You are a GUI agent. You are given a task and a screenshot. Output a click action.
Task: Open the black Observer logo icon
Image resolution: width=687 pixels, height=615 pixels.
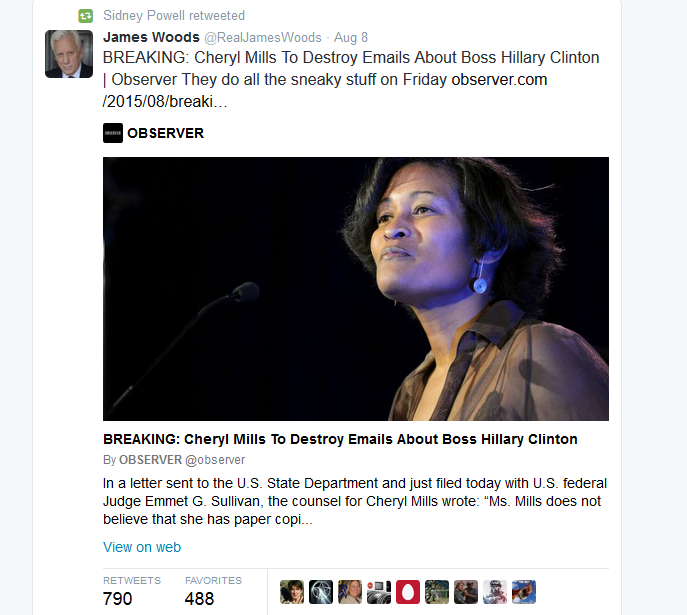pos(113,133)
